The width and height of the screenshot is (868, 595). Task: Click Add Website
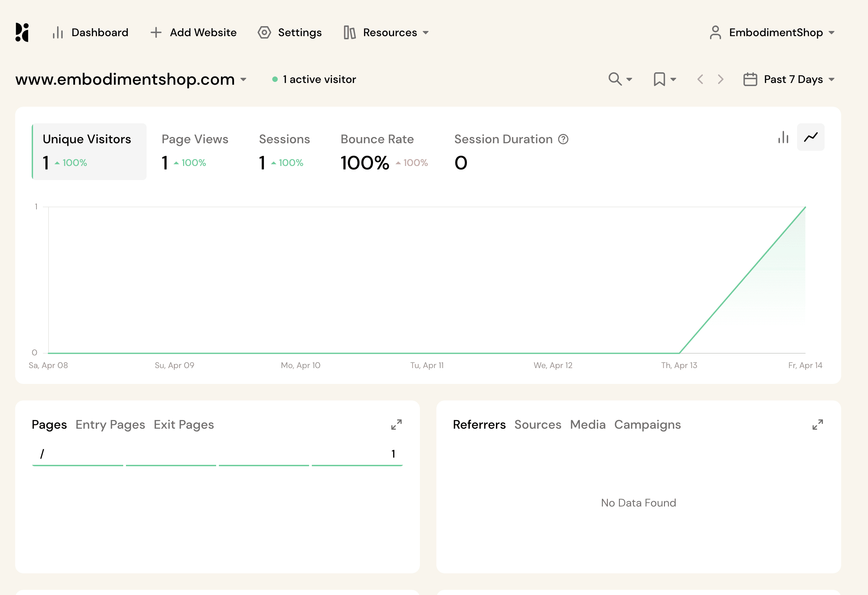(193, 32)
